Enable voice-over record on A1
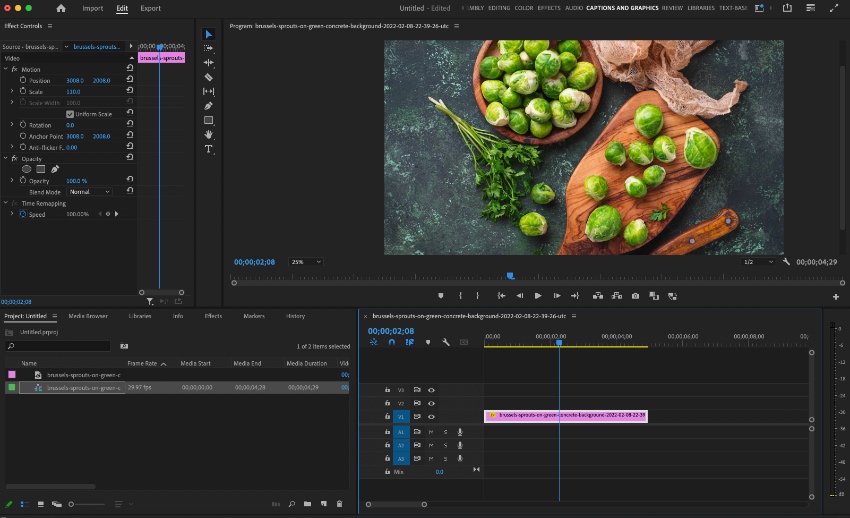Viewport: 850px width, 518px height. point(460,432)
